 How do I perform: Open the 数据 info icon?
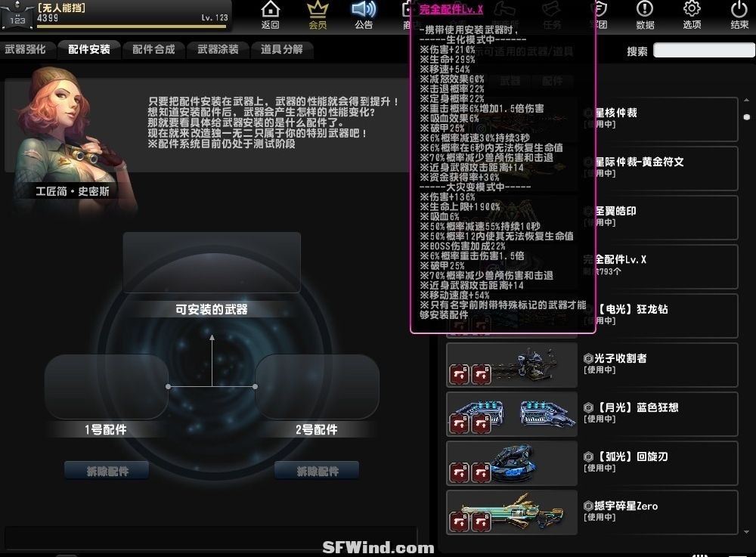(x=645, y=15)
